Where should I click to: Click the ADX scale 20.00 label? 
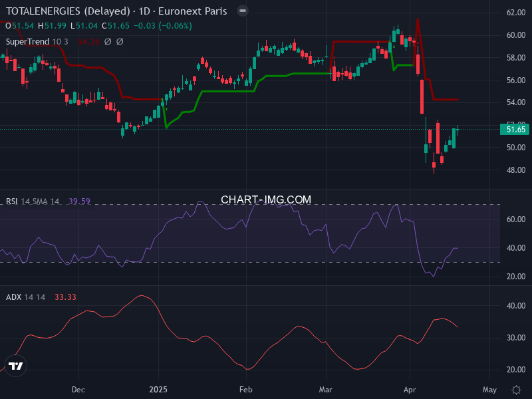(x=516, y=370)
